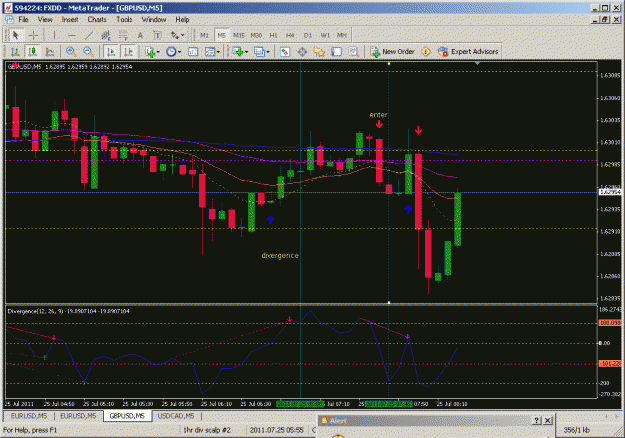
Task: Select the 'enter' text label on chart
Action: click(x=378, y=115)
